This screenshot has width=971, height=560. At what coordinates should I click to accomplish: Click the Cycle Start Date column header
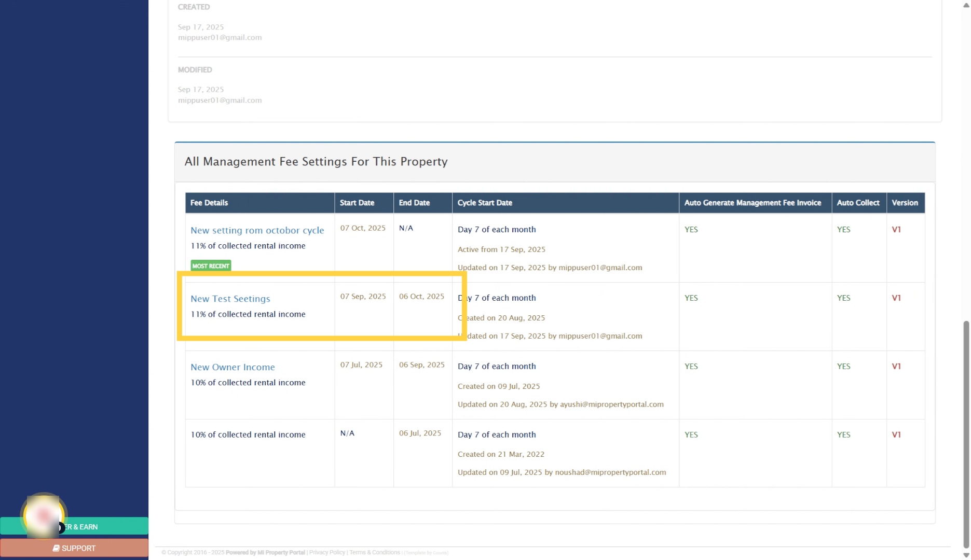(x=485, y=203)
